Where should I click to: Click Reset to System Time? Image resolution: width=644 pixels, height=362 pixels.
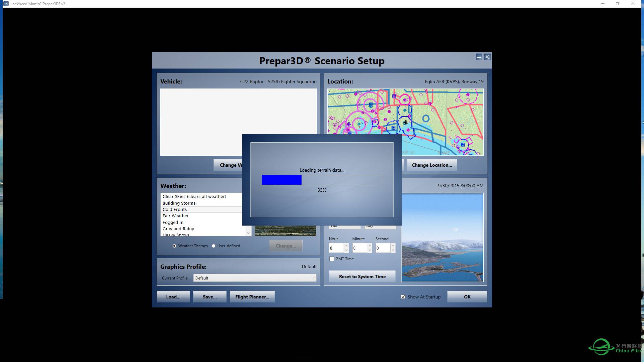point(362,276)
